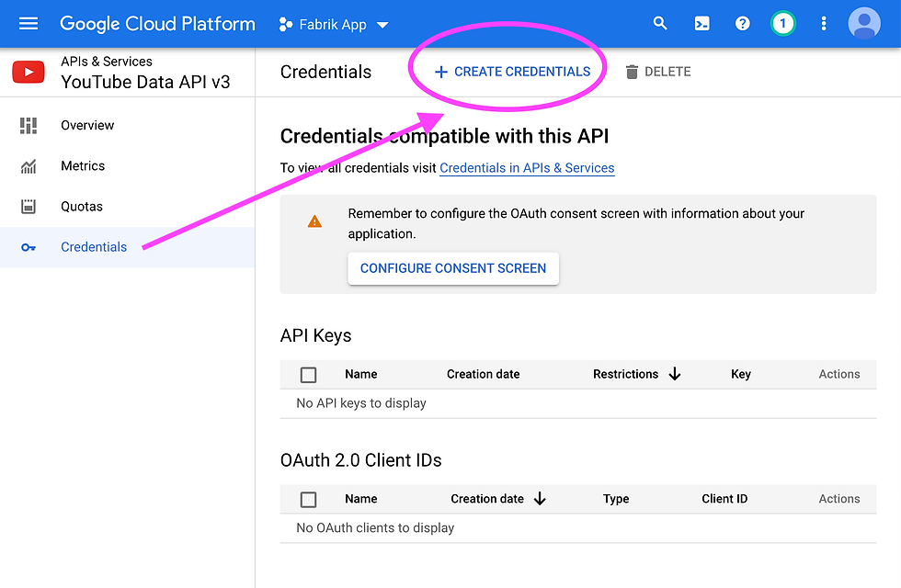This screenshot has width=901, height=588.
Task: Click the orange warning triangle icon
Action: click(314, 221)
